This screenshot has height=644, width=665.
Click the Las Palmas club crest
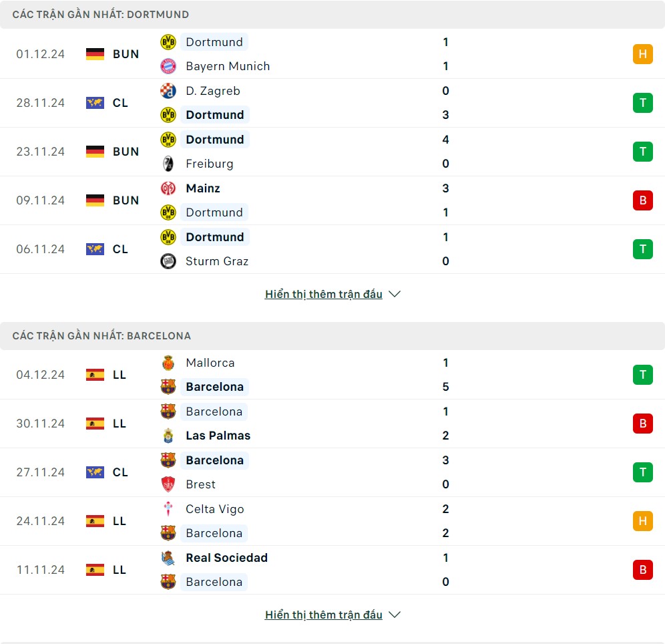tap(168, 436)
